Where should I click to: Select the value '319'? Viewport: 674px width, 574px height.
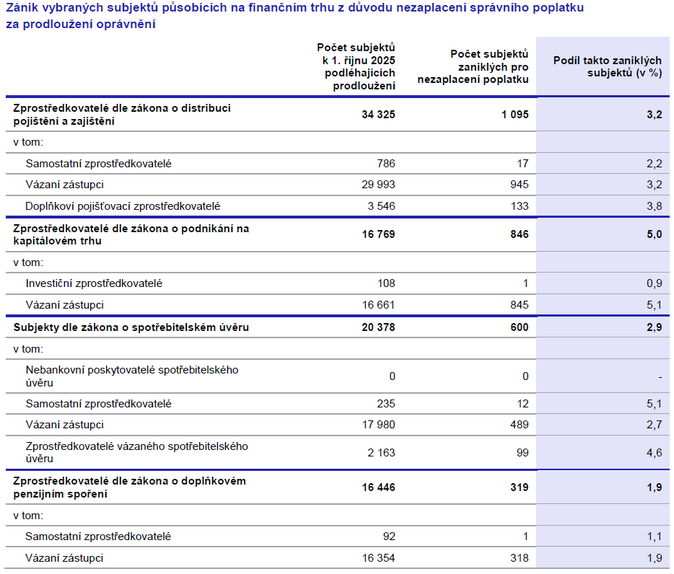519,487
